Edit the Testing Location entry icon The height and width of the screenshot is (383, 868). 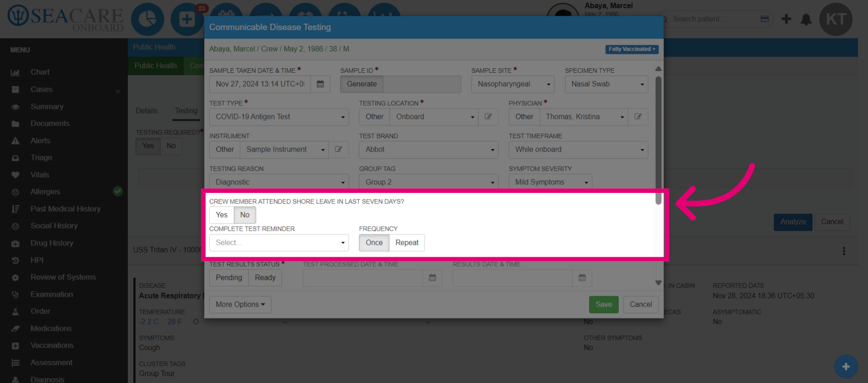coord(488,117)
